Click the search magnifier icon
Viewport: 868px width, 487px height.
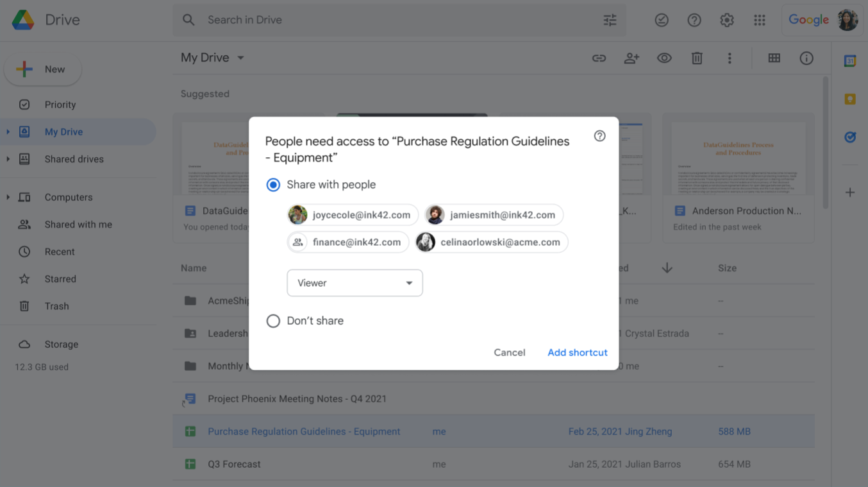pos(188,20)
